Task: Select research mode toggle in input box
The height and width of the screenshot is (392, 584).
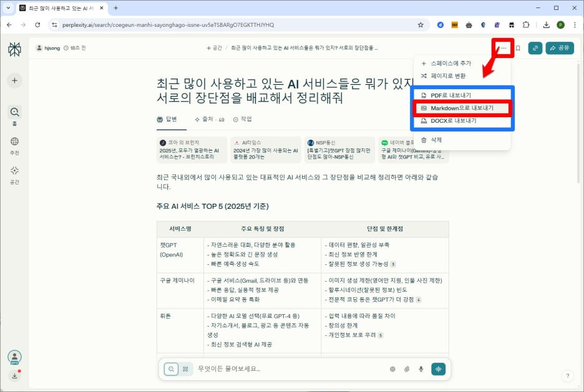Action: coord(185,369)
